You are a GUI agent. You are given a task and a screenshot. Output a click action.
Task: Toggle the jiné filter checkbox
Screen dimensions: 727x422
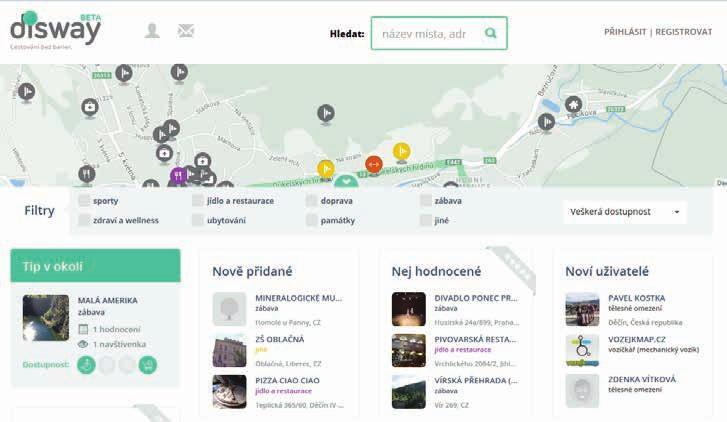click(x=426, y=220)
